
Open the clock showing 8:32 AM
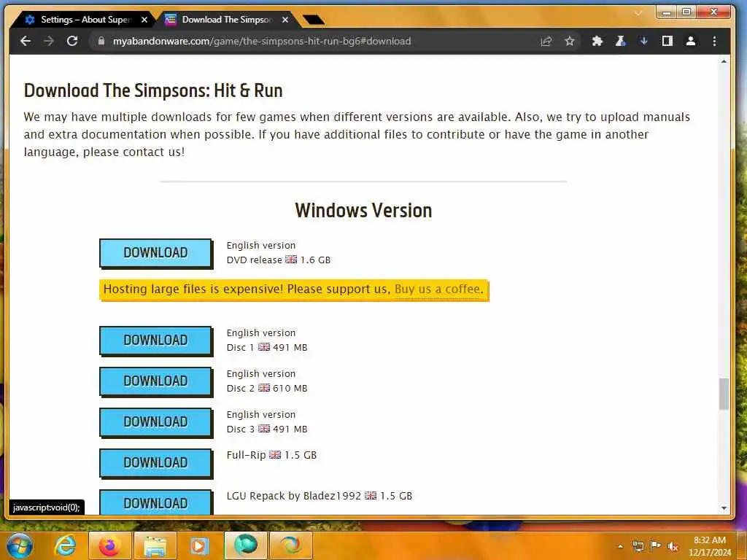click(710, 546)
